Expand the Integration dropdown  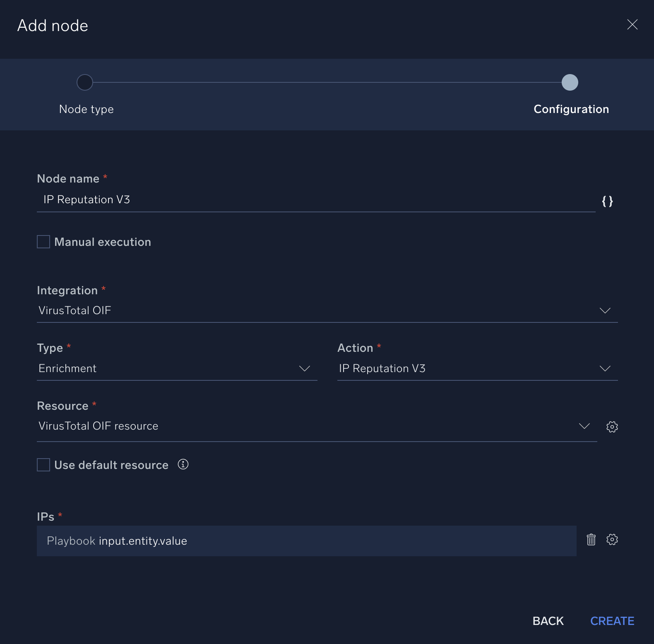pyautogui.click(x=605, y=310)
